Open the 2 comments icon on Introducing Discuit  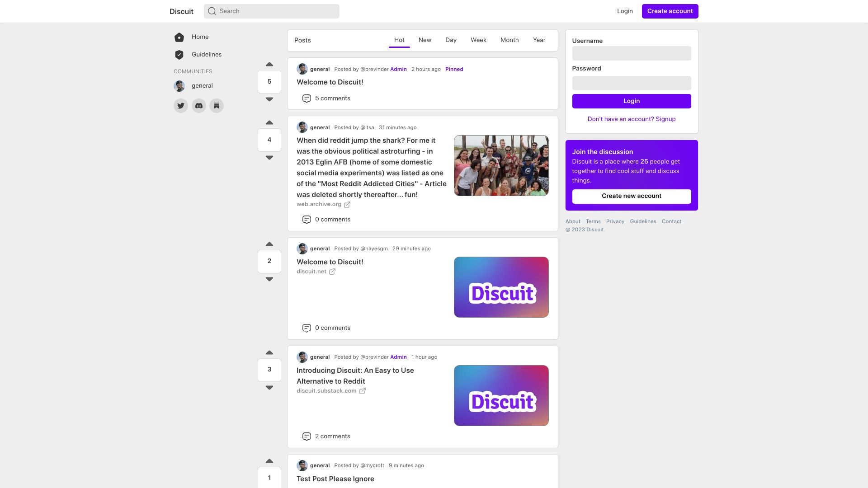pos(307,436)
